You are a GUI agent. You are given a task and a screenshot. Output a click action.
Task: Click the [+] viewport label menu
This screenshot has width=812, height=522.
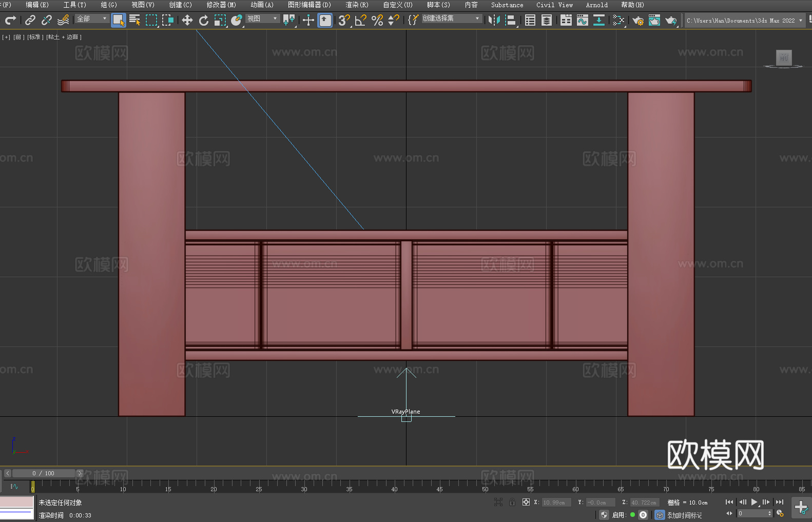(6, 37)
